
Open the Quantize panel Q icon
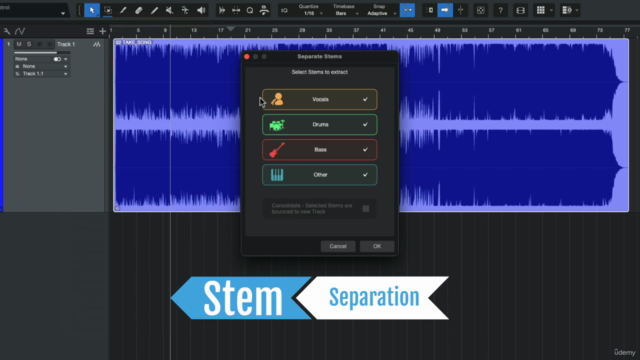click(x=250, y=10)
